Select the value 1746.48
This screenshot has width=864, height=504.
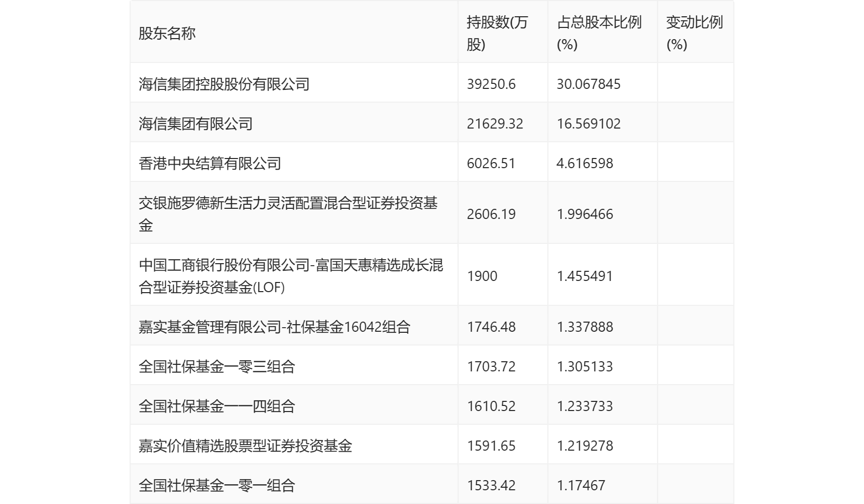pos(491,327)
